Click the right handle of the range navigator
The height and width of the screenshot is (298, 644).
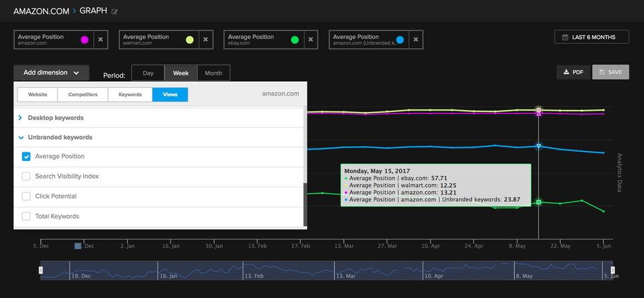tap(612, 270)
